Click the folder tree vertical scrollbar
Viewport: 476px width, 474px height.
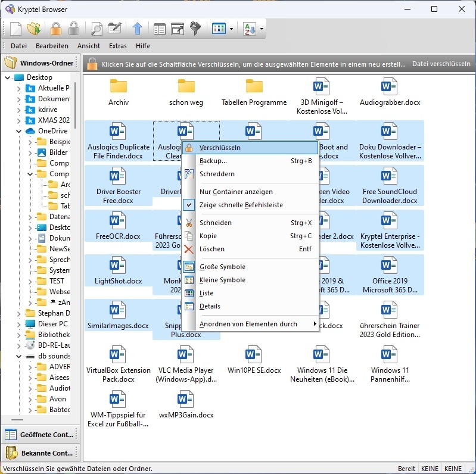pyautogui.click(x=74, y=105)
